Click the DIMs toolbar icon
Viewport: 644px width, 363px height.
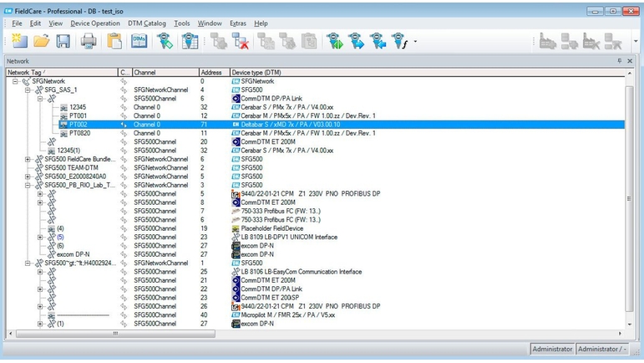tap(139, 41)
